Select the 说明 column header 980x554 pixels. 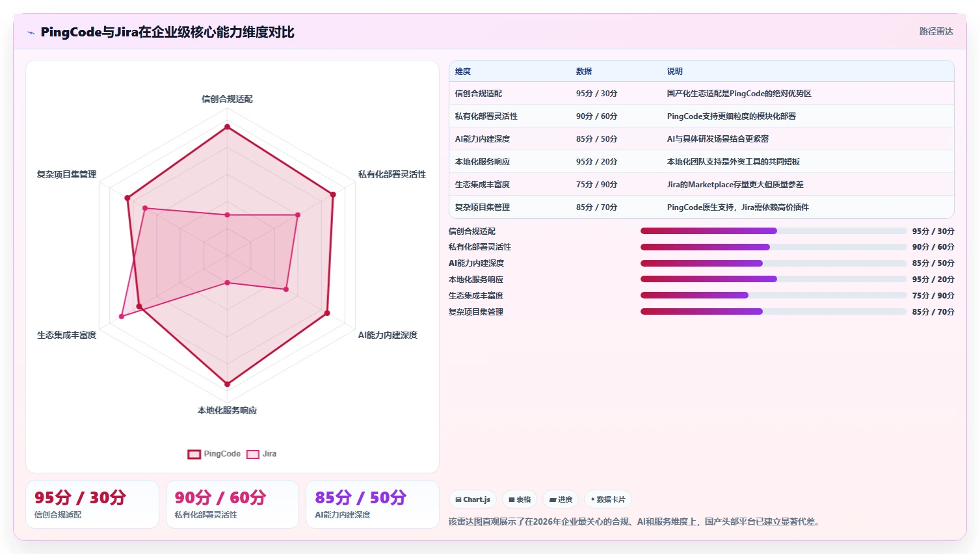675,72
